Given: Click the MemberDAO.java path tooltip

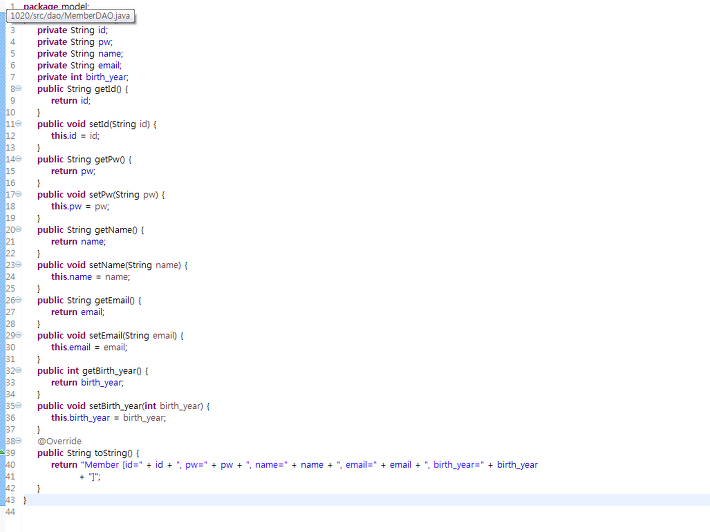Looking at the screenshot, I should [70, 16].
